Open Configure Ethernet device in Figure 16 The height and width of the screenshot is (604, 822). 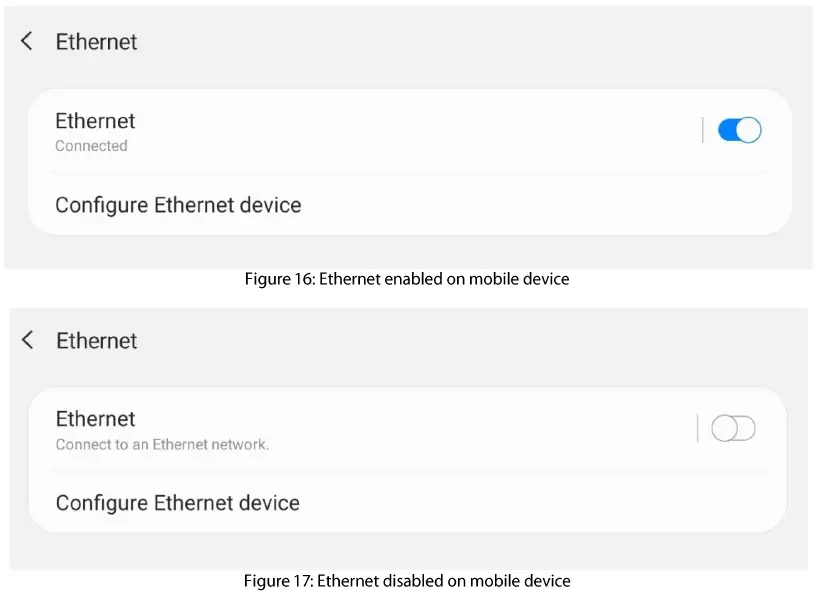[x=178, y=205]
